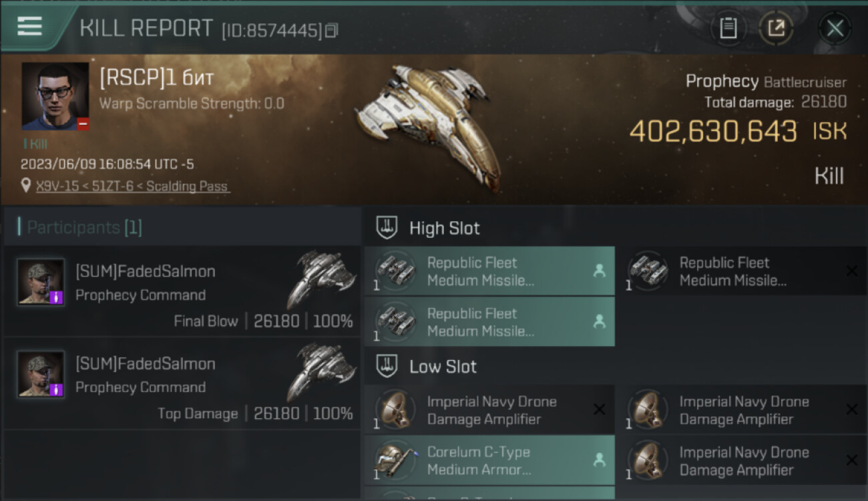Click the clipboard report icon

coord(728,29)
